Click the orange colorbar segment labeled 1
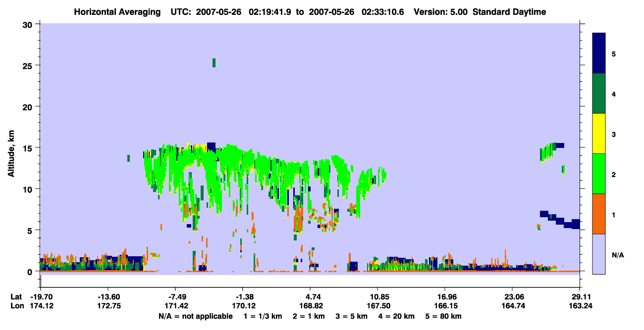 (x=599, y=214)
